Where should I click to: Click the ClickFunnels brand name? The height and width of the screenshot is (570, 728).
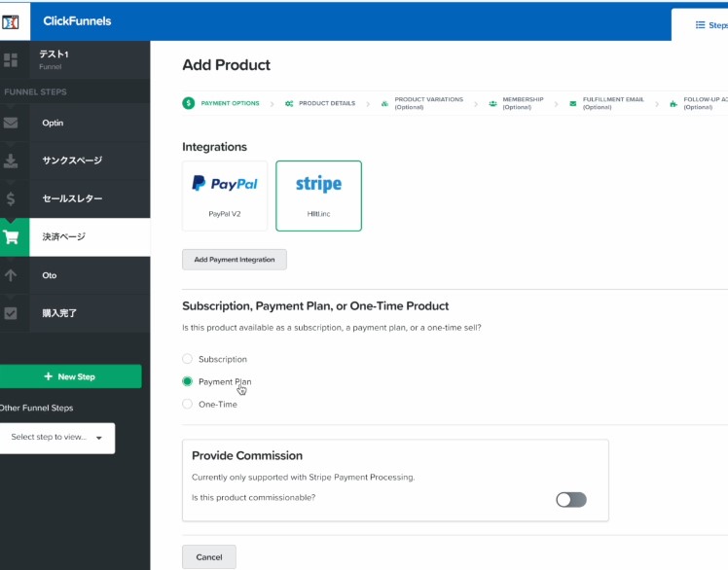(77, 21)
